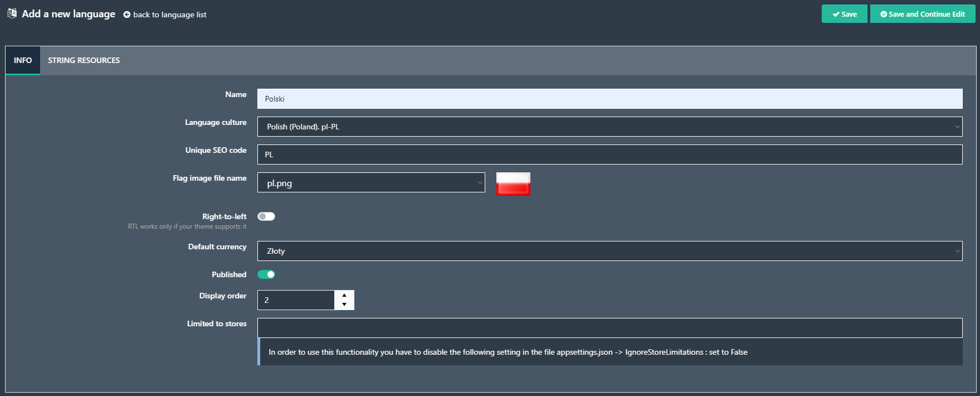Toggle the Published switch off
980x396 pixels.
click(266, 274)
